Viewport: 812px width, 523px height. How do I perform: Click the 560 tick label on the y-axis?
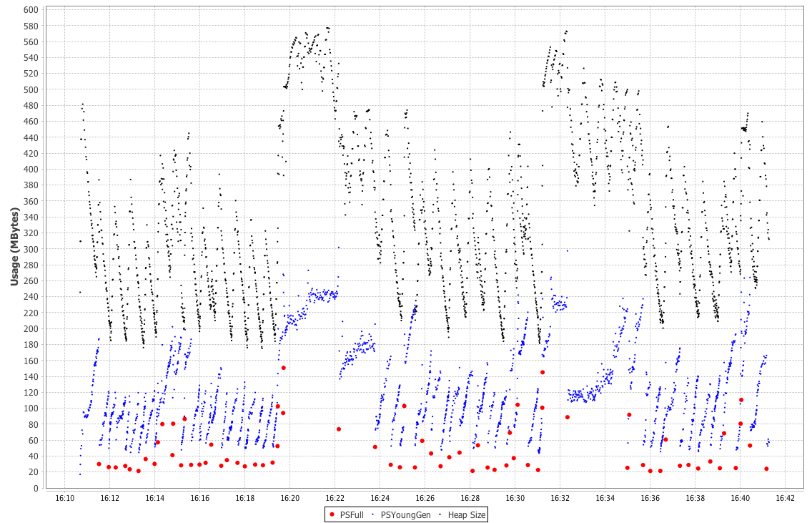pos(31,42)
